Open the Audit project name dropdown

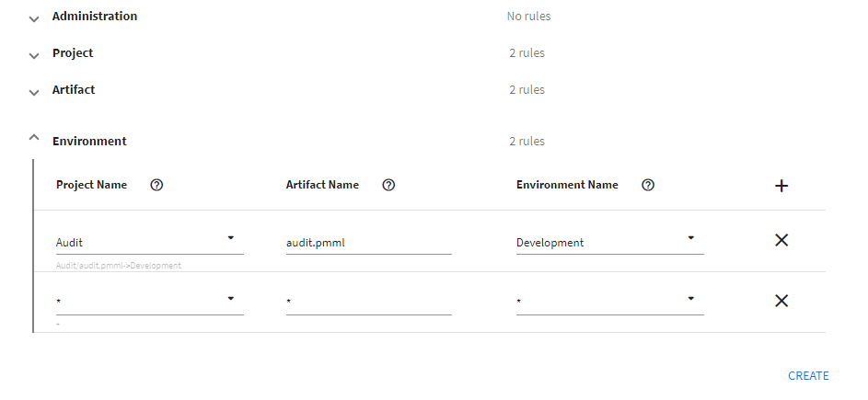pos(230,238)
